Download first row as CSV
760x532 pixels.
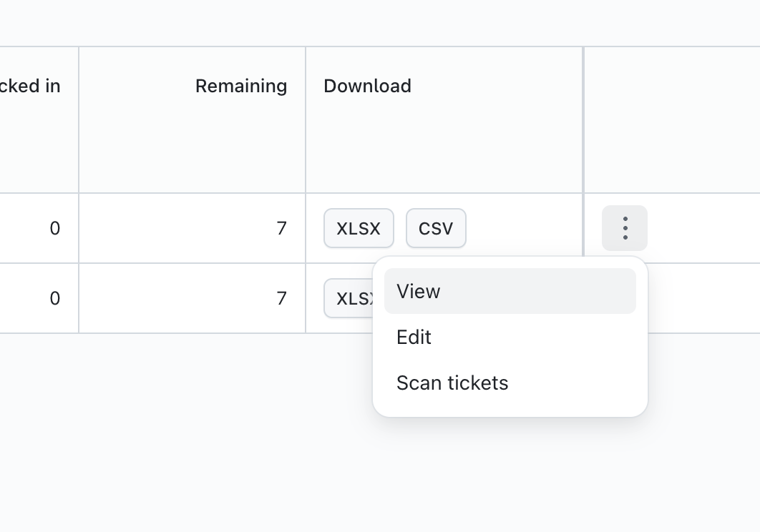[436, 228]
